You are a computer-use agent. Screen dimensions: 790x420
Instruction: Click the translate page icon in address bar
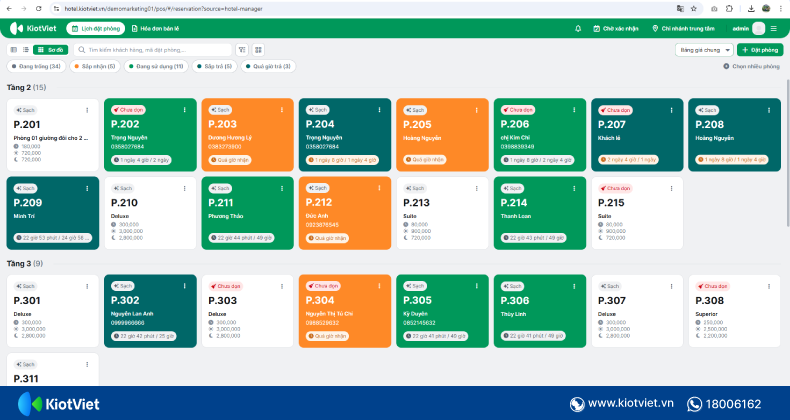pos(680,9)
